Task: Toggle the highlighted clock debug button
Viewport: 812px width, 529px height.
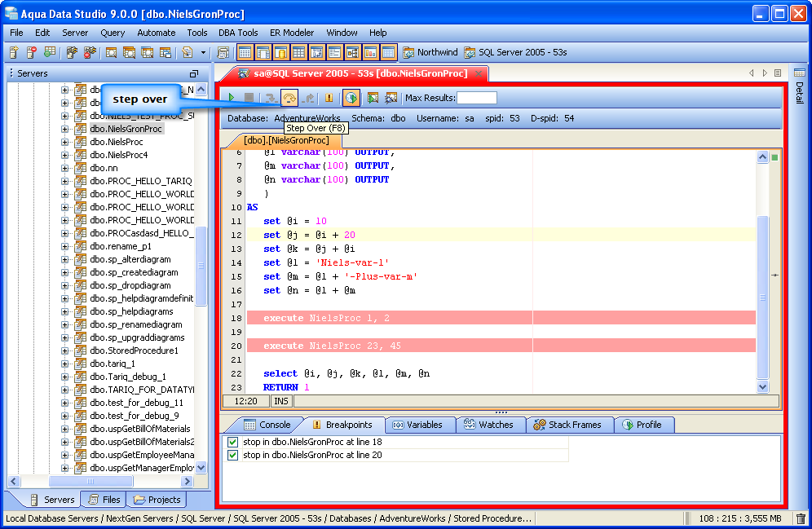Action: pos(351,98)
